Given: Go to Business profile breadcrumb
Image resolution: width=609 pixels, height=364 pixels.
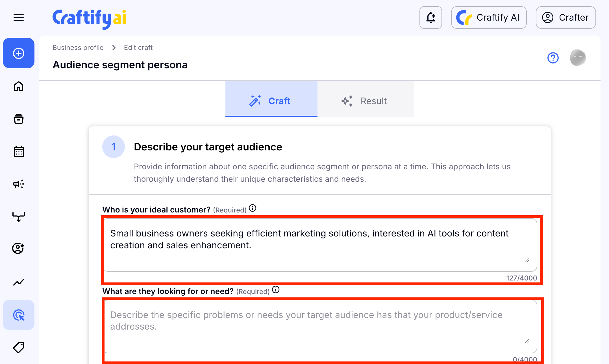Looking at the screenshot, I should pos(78,47).
